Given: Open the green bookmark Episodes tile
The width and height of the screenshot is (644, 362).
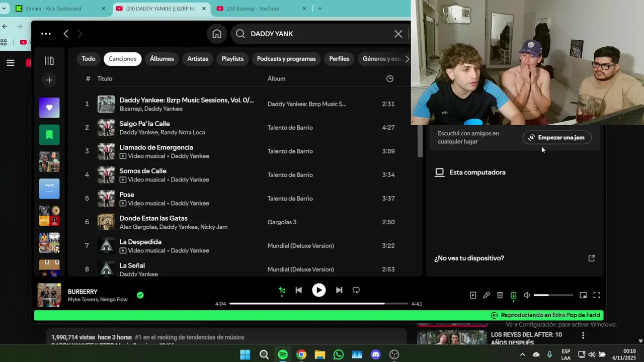Looking at the screenshot, I should (x=49, y=135).
